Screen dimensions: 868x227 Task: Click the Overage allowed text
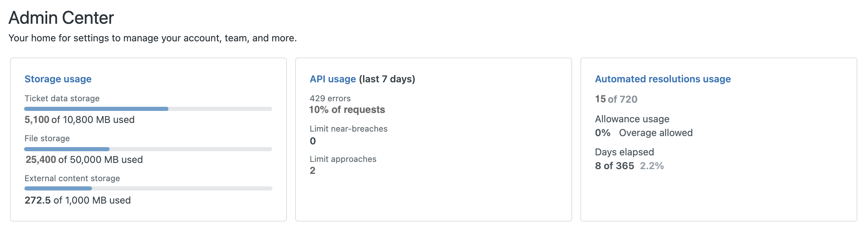(x=655, y=133)
